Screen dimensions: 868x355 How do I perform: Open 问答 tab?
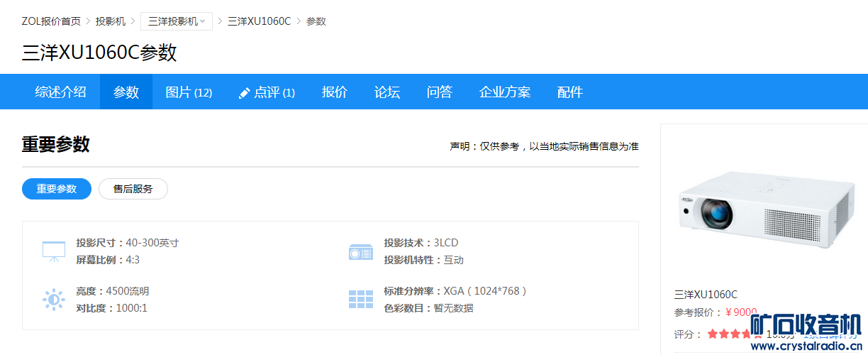[x=440, y=92]
